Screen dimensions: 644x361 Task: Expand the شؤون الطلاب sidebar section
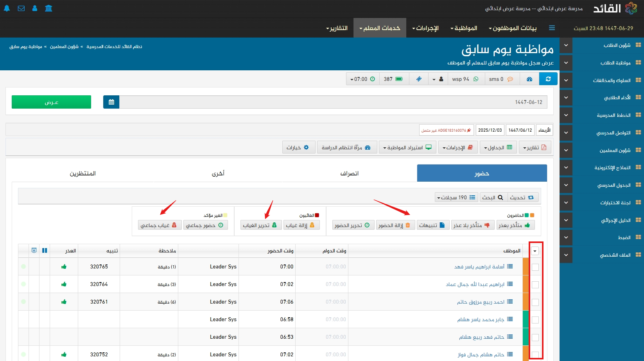(x=566, y=45)
